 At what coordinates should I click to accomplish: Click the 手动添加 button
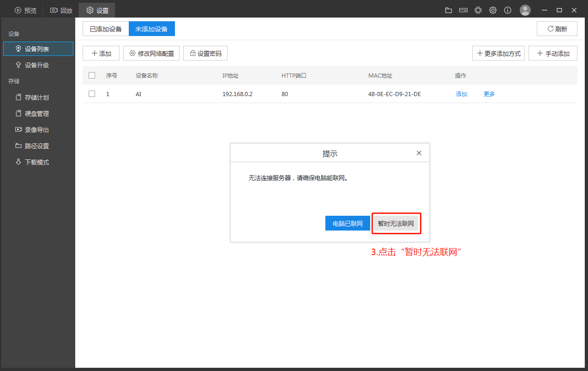[x=553, y=54]
